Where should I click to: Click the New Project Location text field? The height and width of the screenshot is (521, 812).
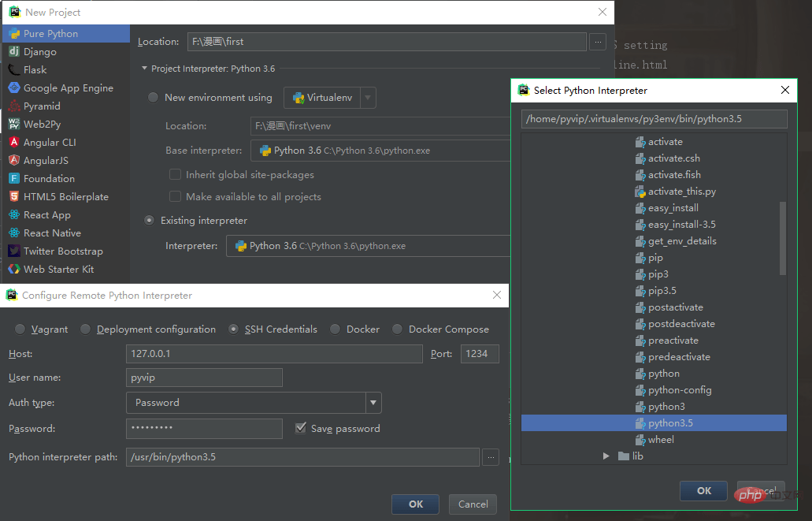[x=387, y=42]
